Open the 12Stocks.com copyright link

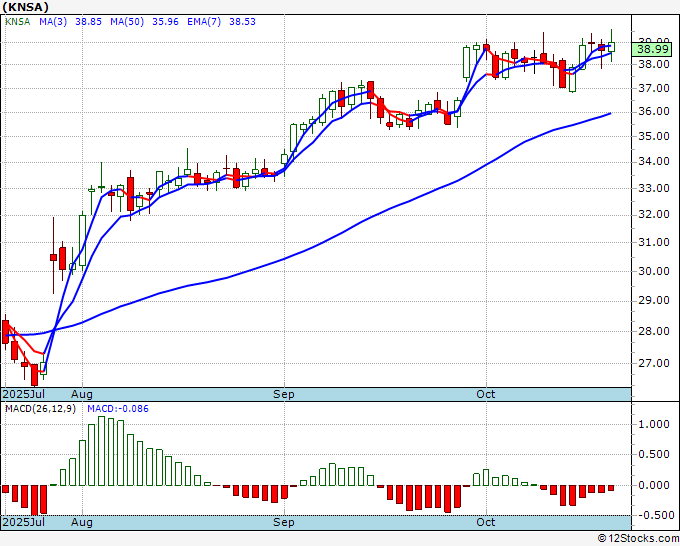(638, 538)
